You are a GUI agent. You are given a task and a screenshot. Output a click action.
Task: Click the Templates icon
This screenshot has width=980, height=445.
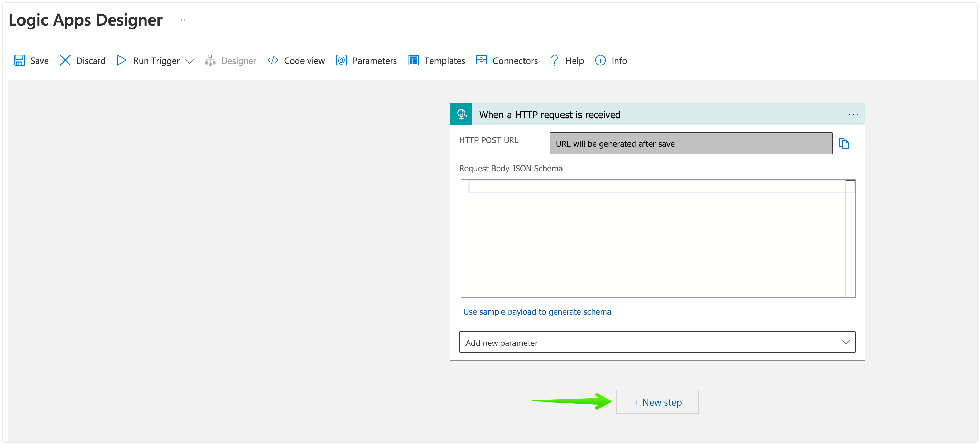tap(413, 60)
